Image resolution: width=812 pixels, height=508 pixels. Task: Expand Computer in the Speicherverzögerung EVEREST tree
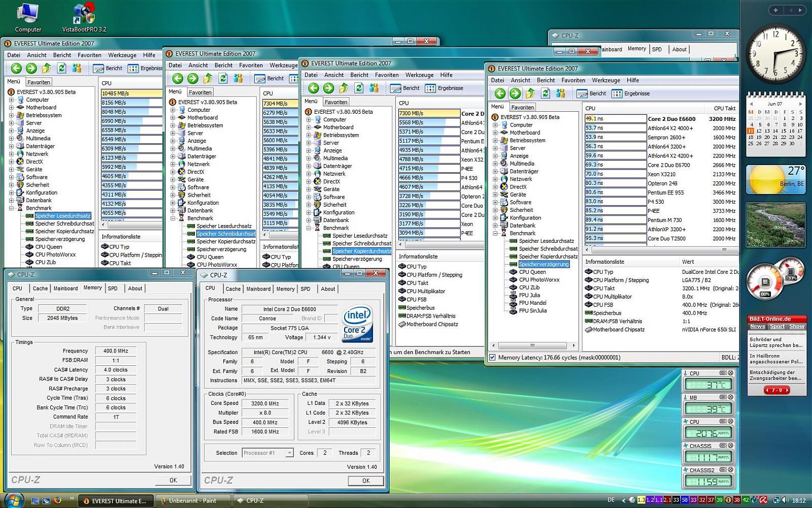pyautogui.click(x=495, y=125)
